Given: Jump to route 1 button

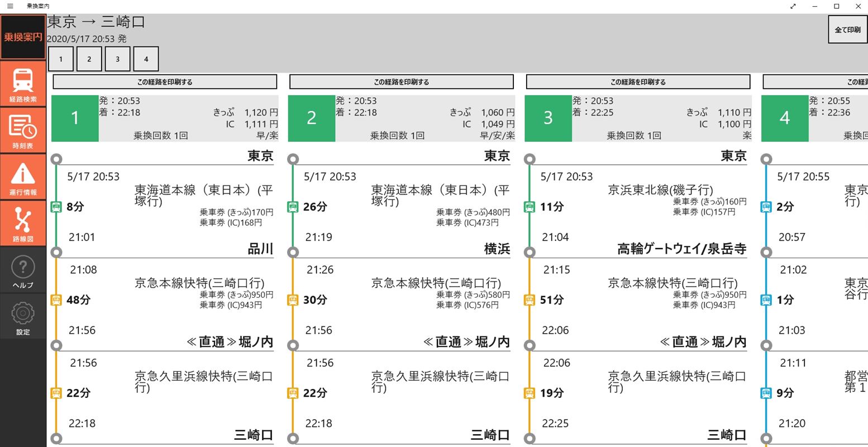Looking at the screenshot, I should (x=61, y=59).
